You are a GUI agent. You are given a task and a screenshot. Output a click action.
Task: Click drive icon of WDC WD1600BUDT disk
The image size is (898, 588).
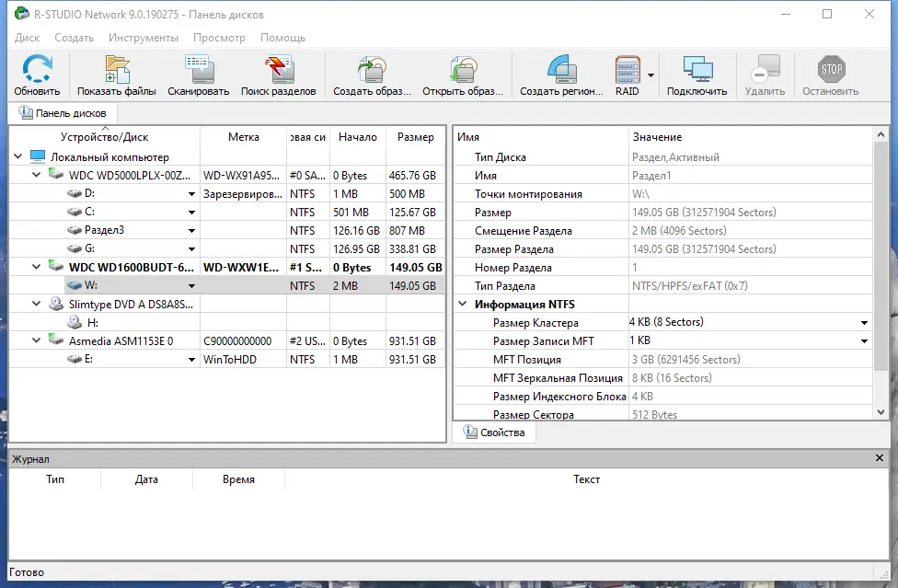click(x=56, y=266)
